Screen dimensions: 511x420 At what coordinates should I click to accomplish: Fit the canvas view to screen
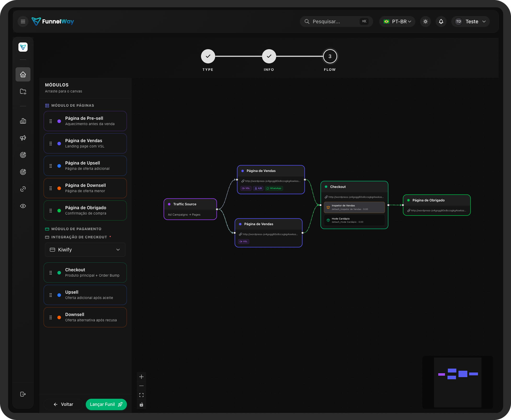141,395
